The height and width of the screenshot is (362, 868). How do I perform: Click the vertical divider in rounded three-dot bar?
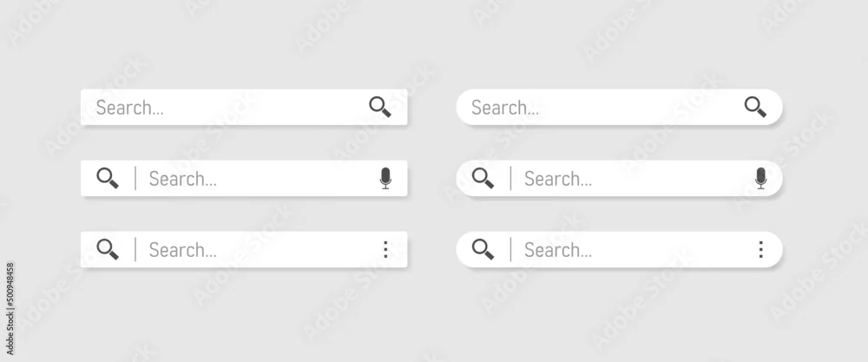[x=510, y=250]
